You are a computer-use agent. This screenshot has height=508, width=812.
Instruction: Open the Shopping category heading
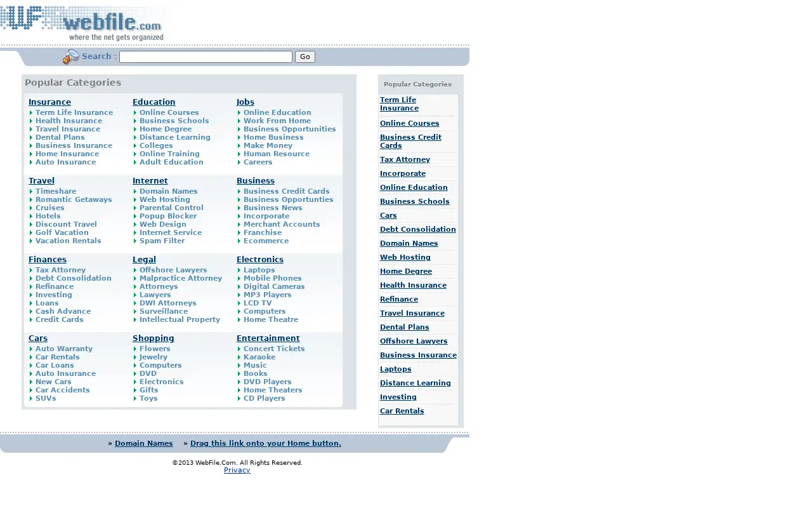coord(154,338)
